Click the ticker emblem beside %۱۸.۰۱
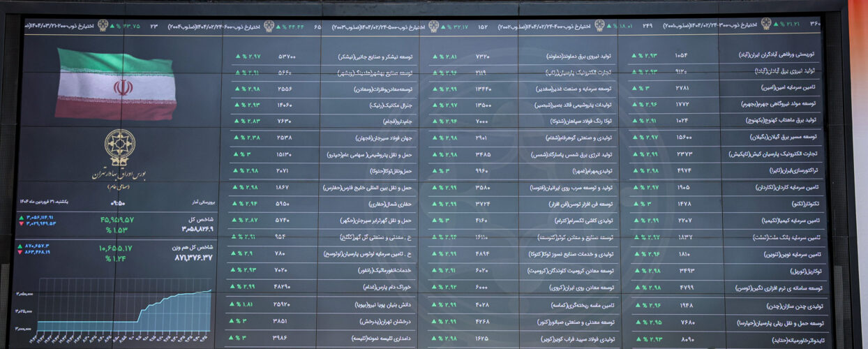This screenshot has width=868, height=349. pos(599,26)
